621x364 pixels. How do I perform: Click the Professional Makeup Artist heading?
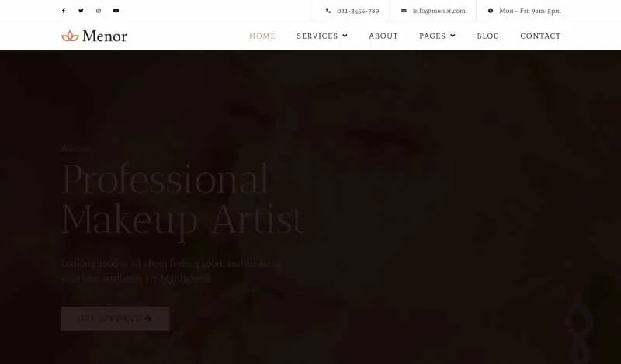pyautogui.click(x=182, y=200)
